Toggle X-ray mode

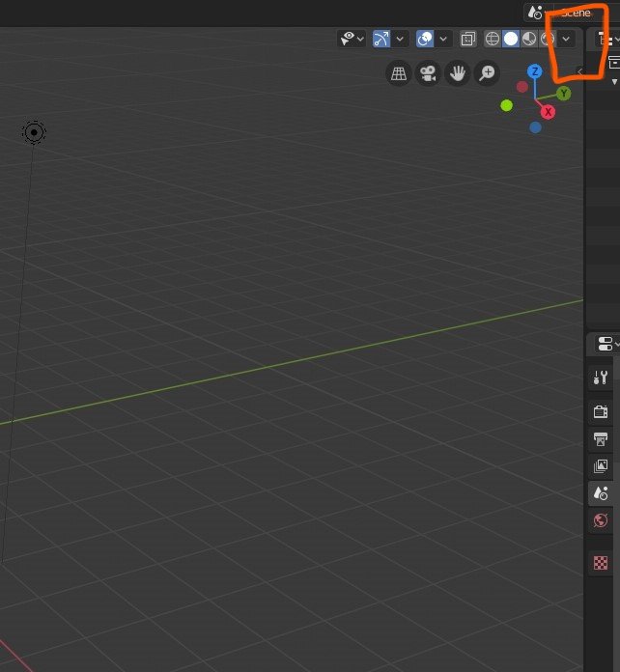pyautogui.click(x=468, y=39)
